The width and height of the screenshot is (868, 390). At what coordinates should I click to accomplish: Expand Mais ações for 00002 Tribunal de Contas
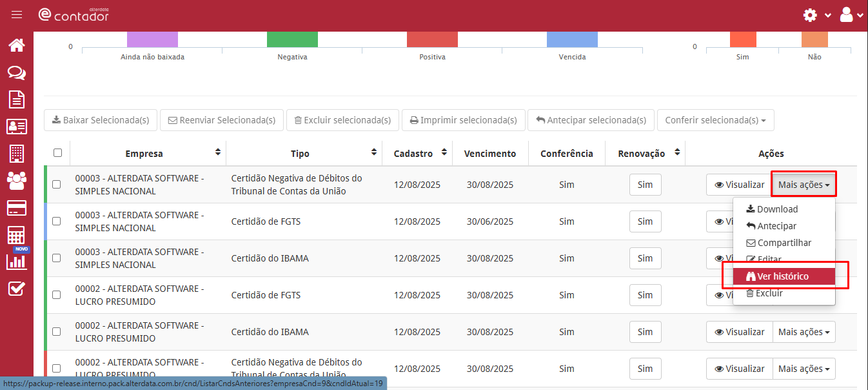pos(804,369)
